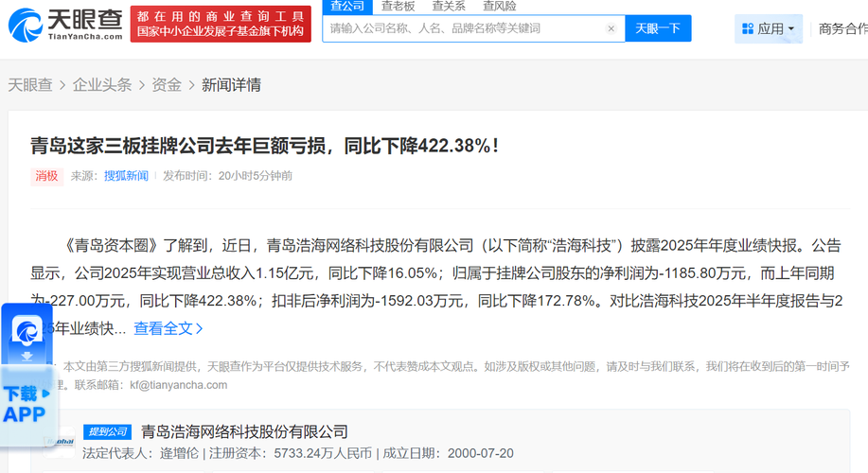The image size is (868, 473).
Task: Open the 企业头条 breadcrumb link
Action: click(x=102, y=84)
